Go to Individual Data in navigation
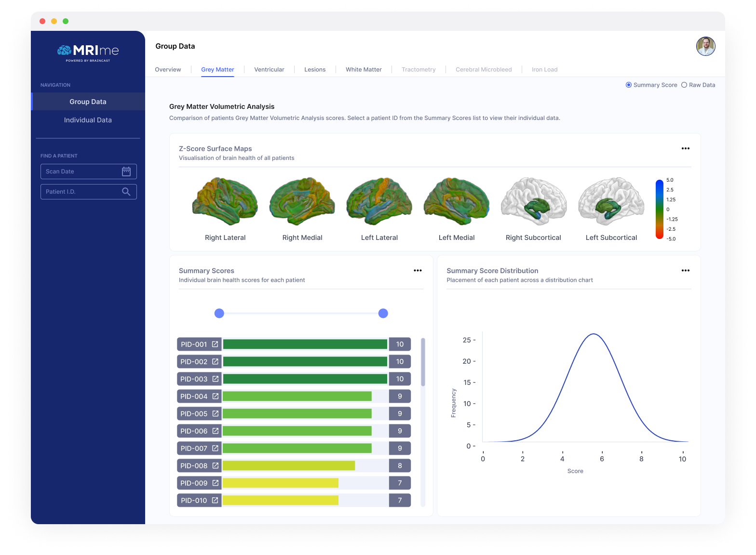 pyautogui.click(x=88, y=120)
